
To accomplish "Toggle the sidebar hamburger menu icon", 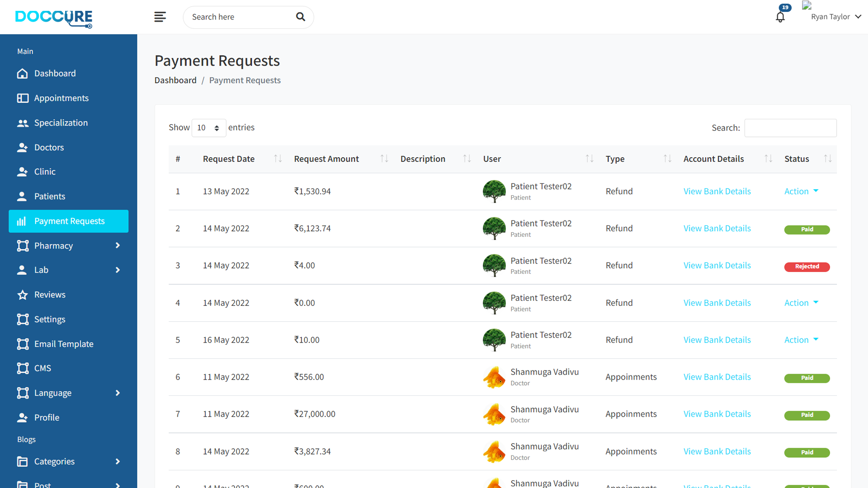I will [x=160, y=17].
